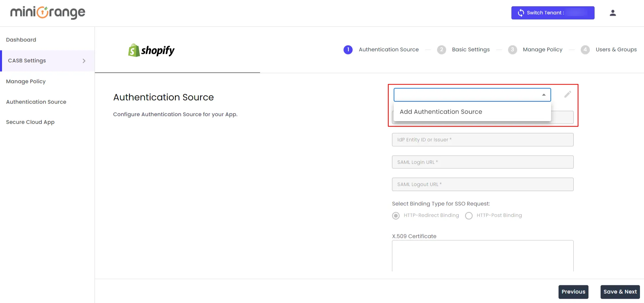Viewport: 644px width, 303px height.
Task: Click 'Select Binding Type for SSO Request:' label
Action: click(x=441, y=204)
